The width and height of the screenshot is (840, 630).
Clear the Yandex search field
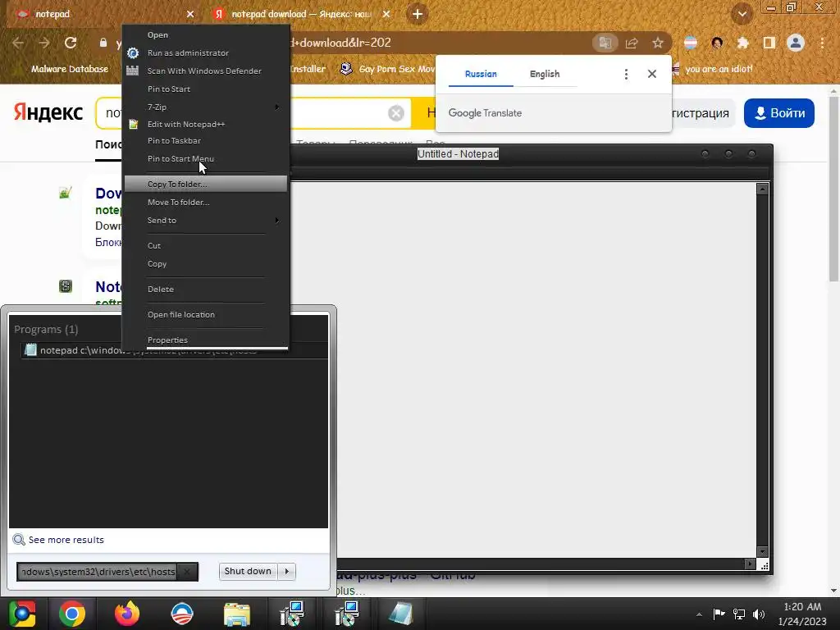[396, 113]
